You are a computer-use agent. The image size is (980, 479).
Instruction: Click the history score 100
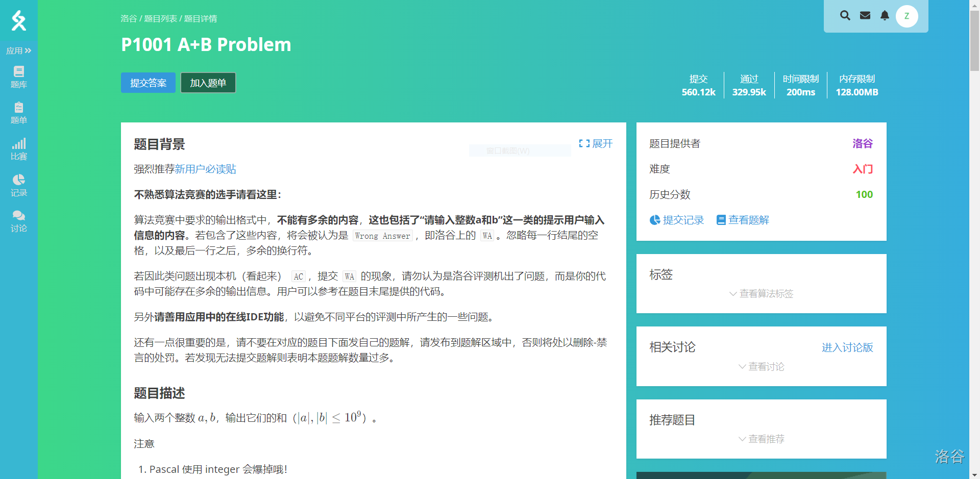coord(864,194)
